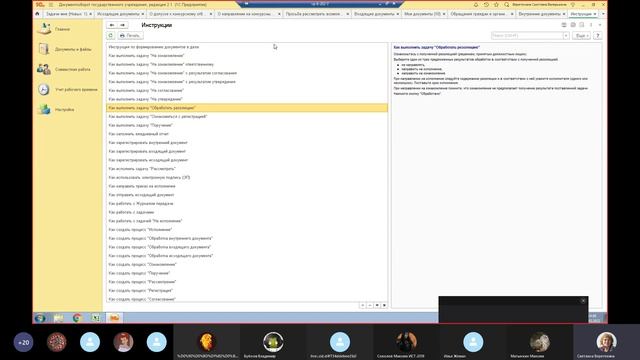Open 1C app icon in the shared taskbar

[114, 318]
